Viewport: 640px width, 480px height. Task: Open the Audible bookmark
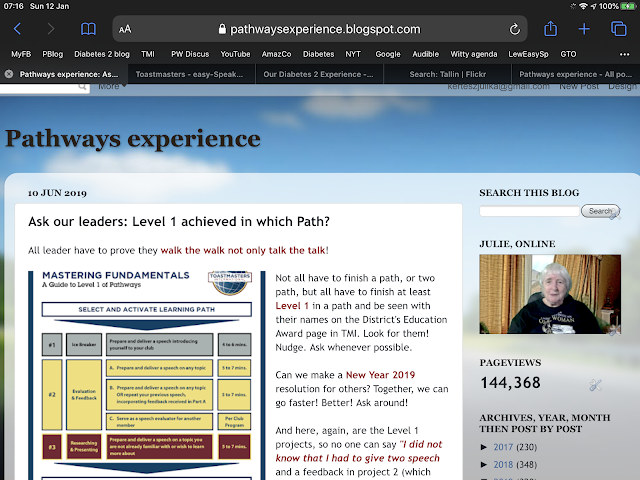[x=425, y=54]
